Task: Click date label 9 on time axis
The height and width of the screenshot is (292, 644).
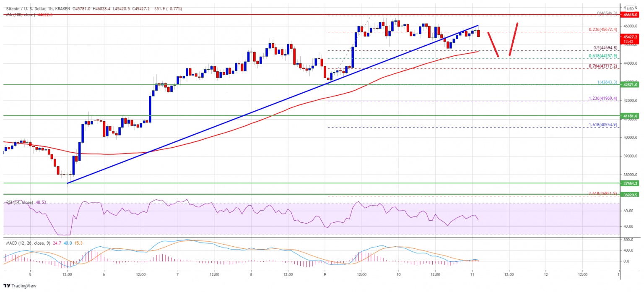Action: (325, 275)
